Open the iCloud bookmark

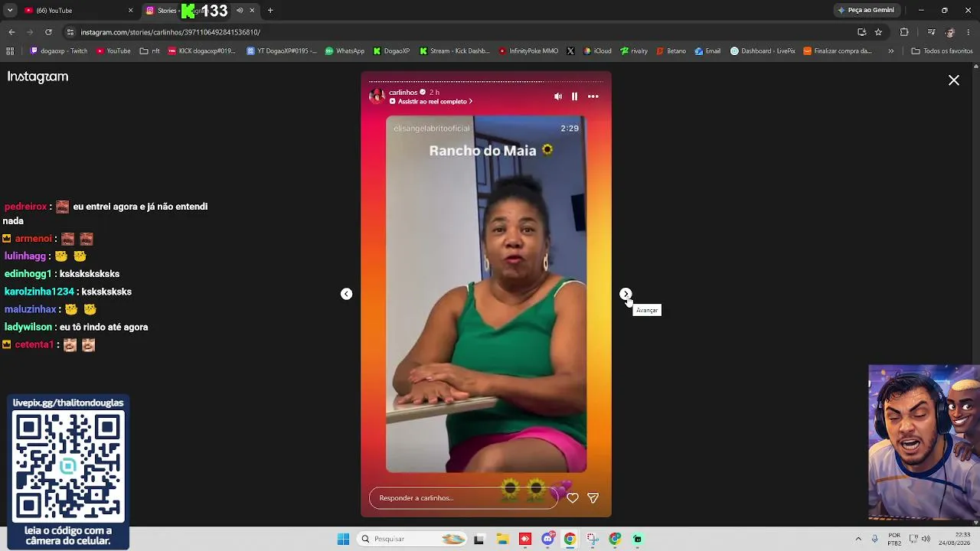[597, 51]
